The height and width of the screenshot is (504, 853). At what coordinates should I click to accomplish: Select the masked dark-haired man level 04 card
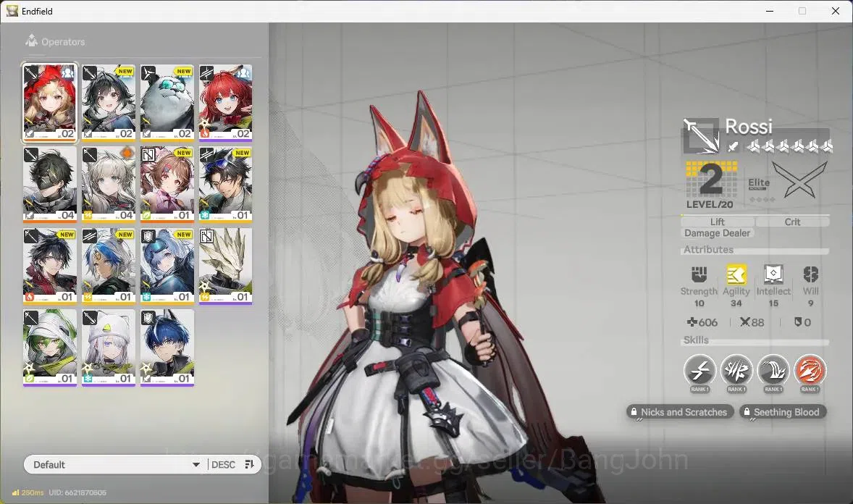click(x=49, y=184)
